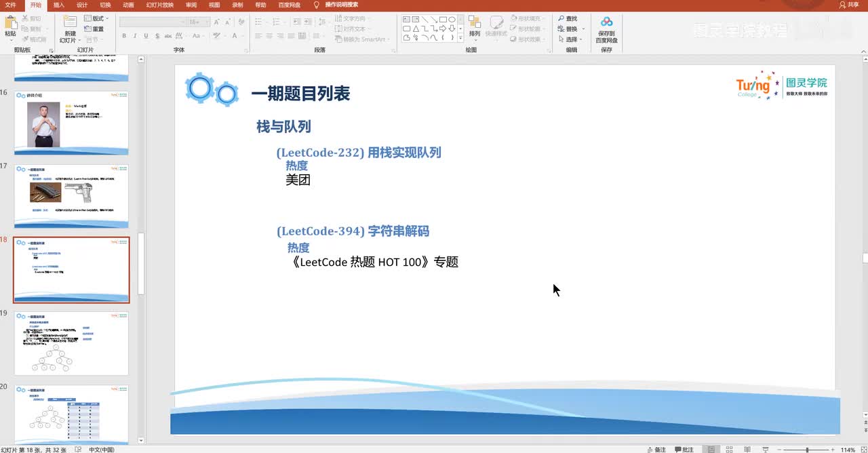Open the Layout dropdown
The image size is (868, 453).
point(96,18)
